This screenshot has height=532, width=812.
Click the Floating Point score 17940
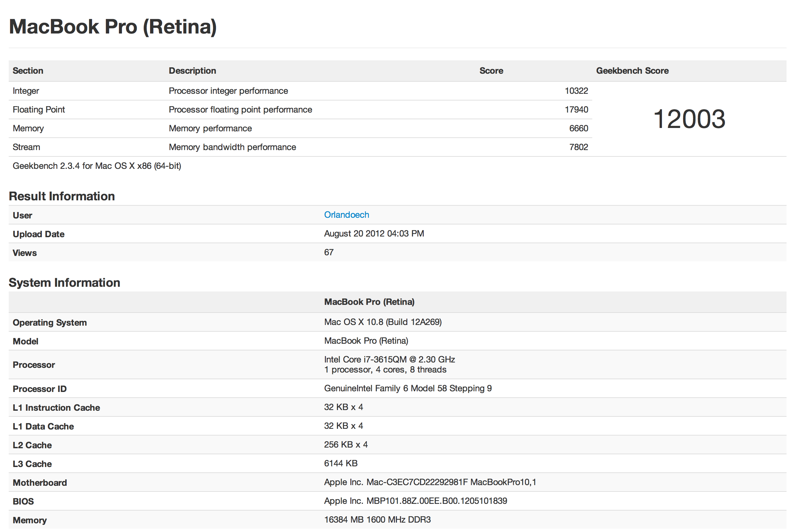(x=576, y=110)
